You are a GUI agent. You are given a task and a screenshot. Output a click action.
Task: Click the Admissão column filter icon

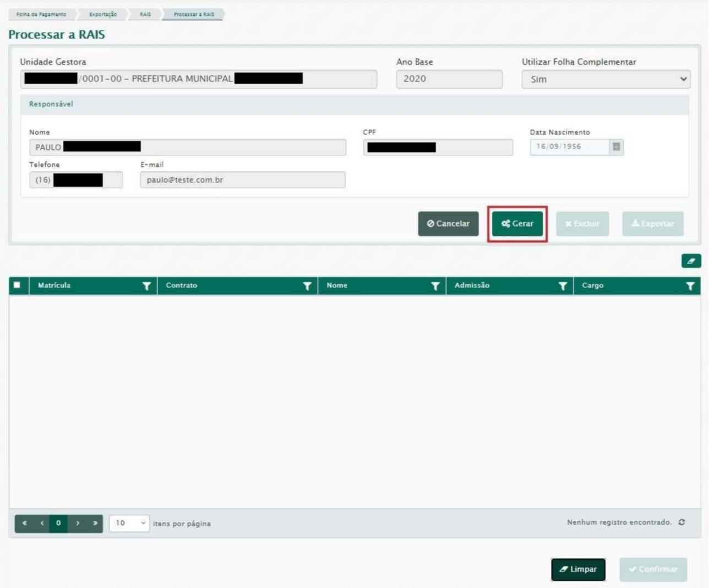click(x=563, y=286)
